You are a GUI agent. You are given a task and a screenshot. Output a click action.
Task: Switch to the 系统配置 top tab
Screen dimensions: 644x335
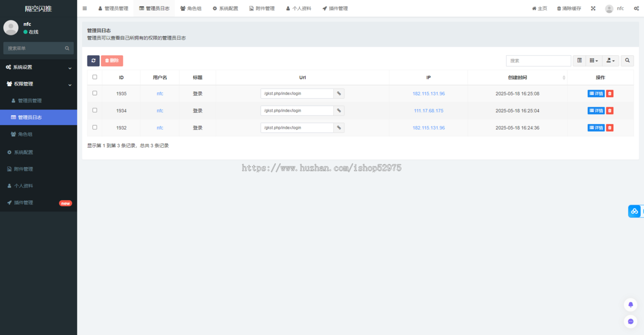[x=225, y=9]
